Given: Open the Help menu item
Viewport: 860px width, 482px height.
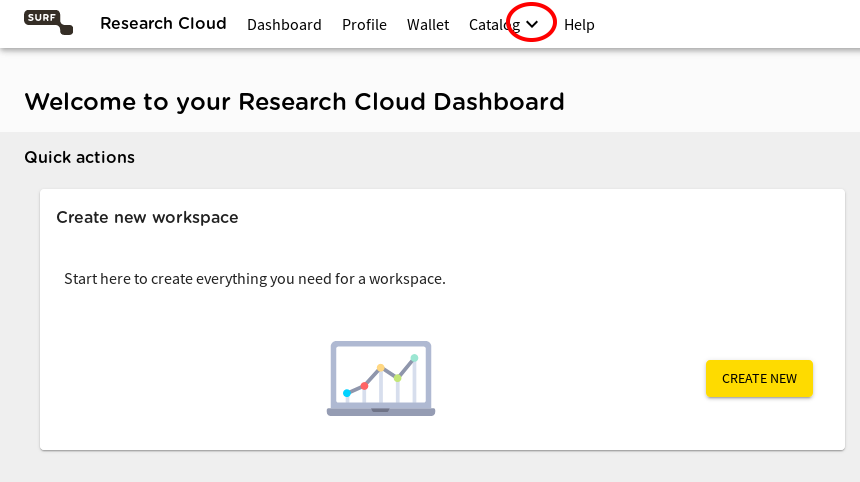Looking at the screenshot, I should pos(579,25).
